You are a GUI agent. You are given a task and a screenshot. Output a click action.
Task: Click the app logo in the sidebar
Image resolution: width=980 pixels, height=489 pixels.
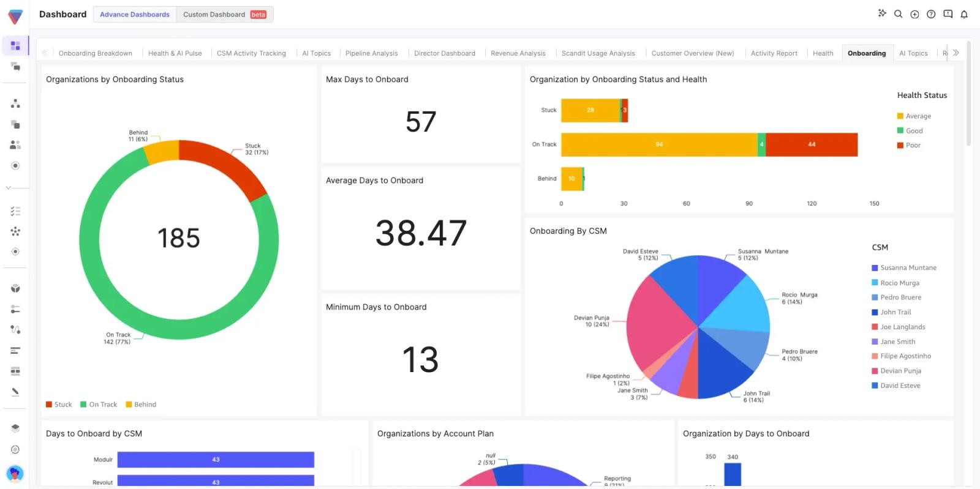15,16
